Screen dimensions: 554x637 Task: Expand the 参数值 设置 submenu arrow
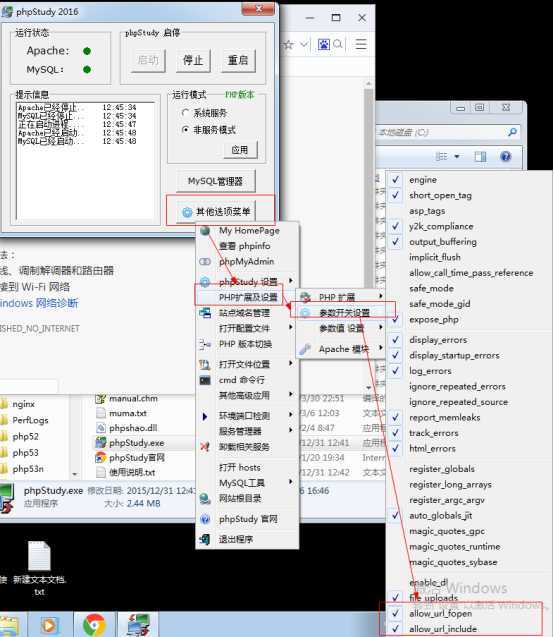click(x=381, y=327)
